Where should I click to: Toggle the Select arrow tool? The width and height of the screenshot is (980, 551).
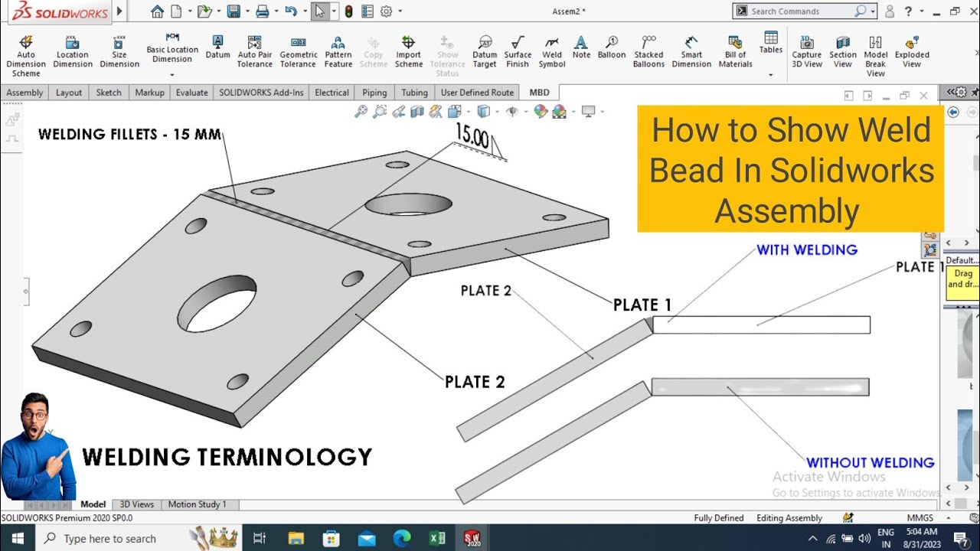pos(319,11)
